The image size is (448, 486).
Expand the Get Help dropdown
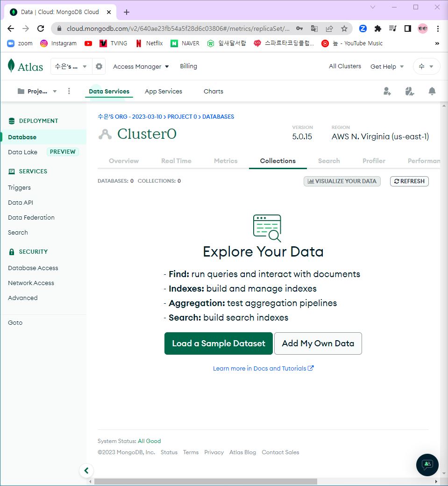click(x=387, y=66)
